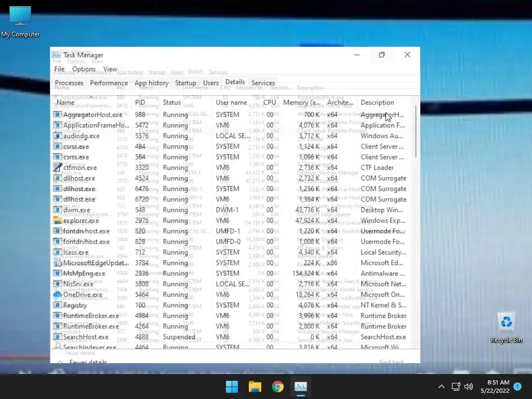The image size is (532, 399).
Task: Click the Antimalware description cell
Action: click(382, 273)
